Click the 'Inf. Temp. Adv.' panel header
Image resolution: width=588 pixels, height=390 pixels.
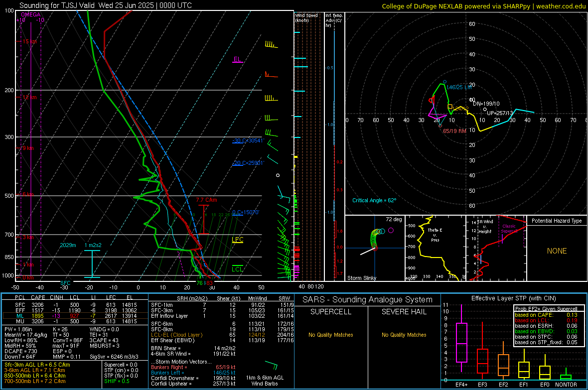(x=334, y=20)
